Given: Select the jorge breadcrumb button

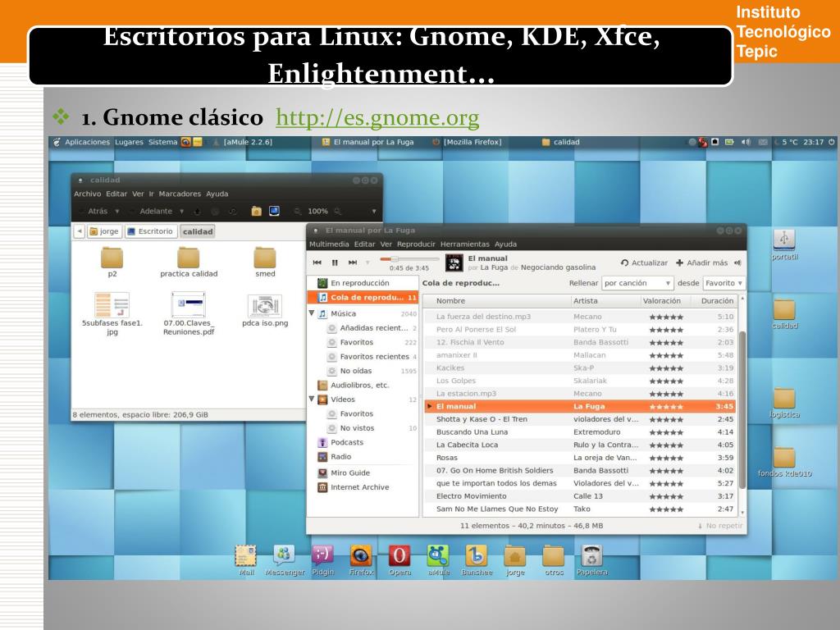Looking at the screenshot, I should point(104,231).
